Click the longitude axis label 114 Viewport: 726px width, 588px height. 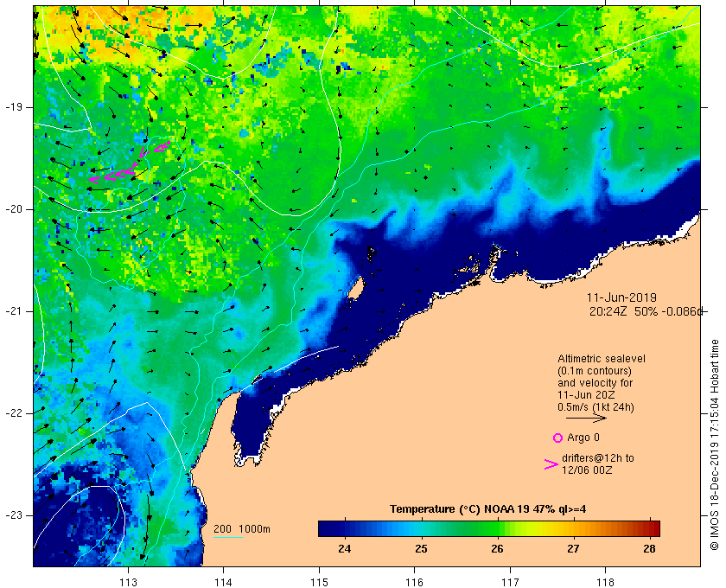tap(223, 583)
